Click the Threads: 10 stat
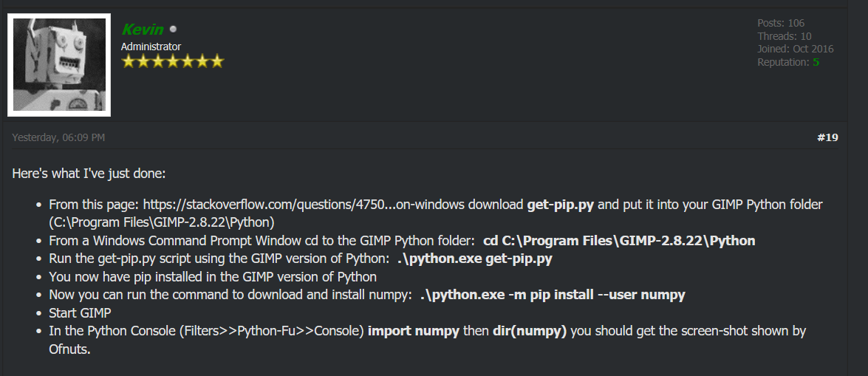 tap(785, 36)
